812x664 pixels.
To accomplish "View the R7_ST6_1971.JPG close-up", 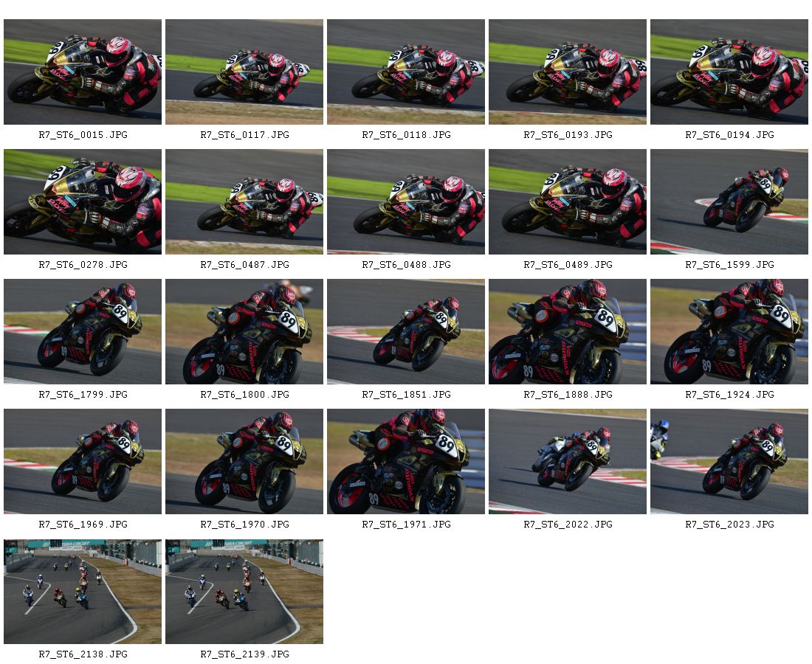I will click(x=406, y=462).
